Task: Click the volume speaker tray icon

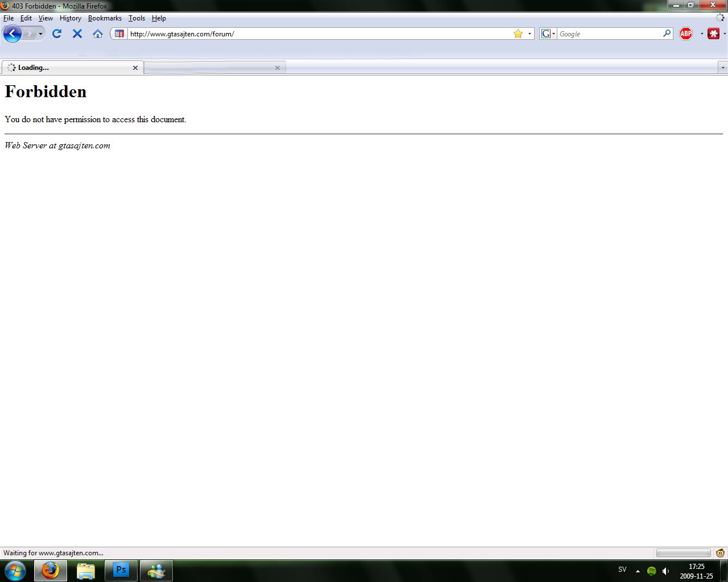Action: (665, 571)
